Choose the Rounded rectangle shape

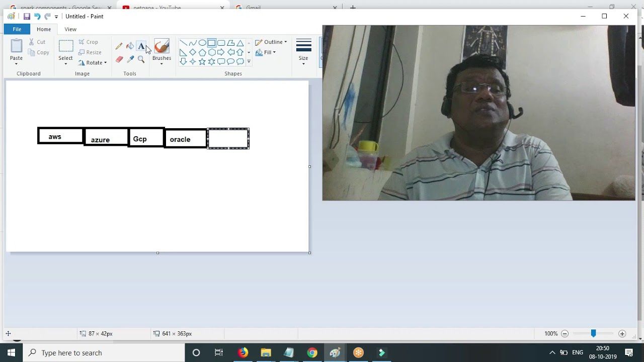point(221,43)
